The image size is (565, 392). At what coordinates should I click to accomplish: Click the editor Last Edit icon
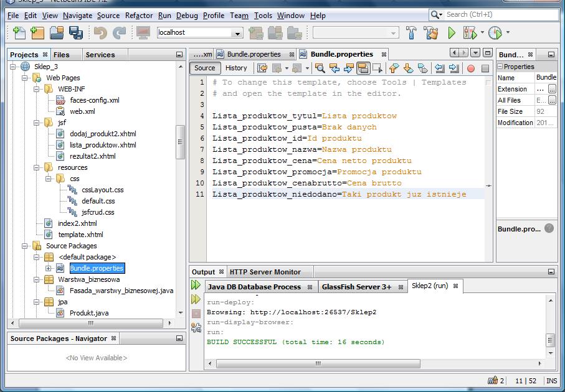pos(262,68)
